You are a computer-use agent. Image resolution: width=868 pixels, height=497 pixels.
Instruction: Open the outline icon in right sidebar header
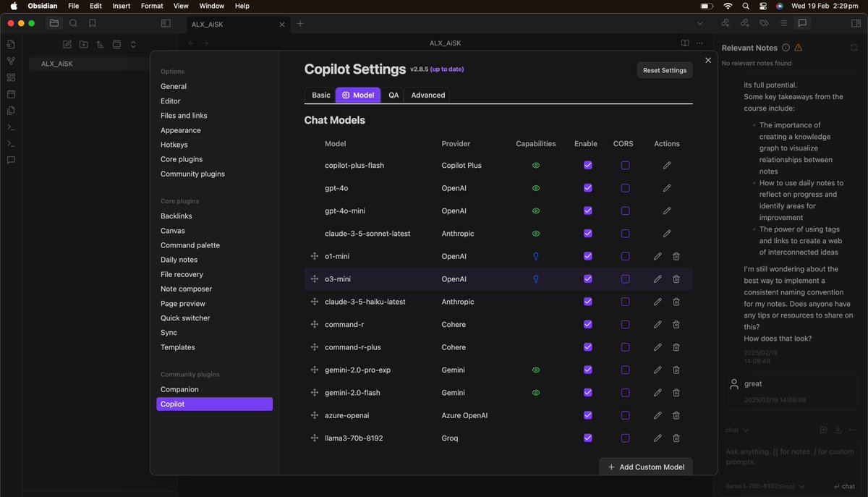click(x=783, y=23)
